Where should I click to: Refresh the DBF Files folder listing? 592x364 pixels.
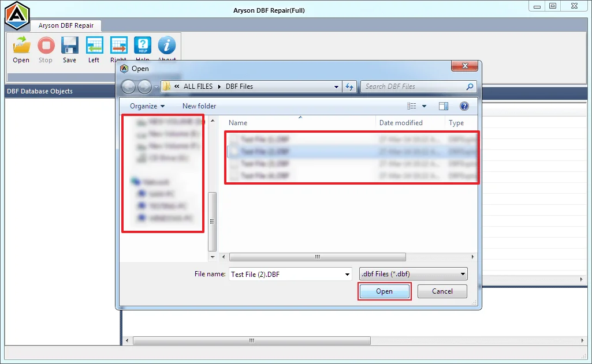(x=349, y=87)
